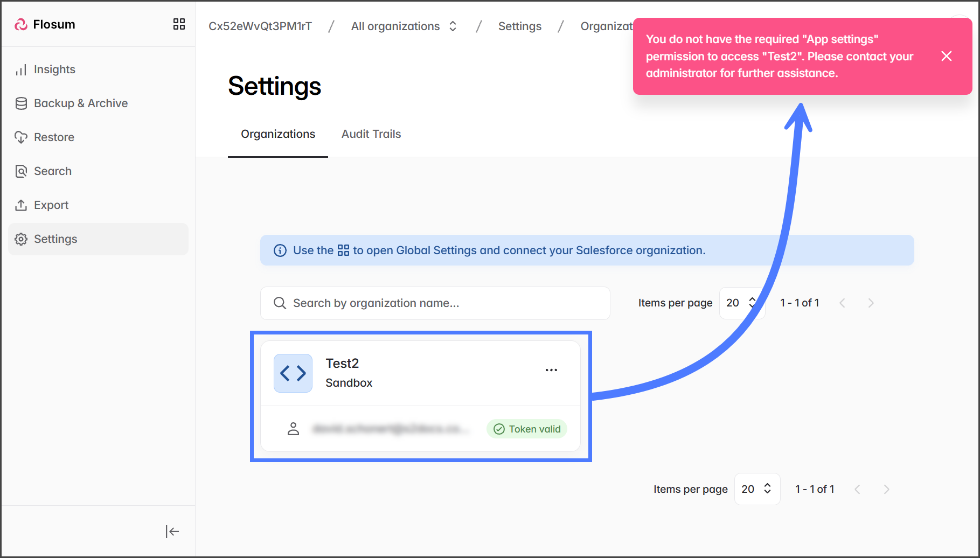The image size is (980, 558).
Task: Open the top Items per page dropdown
Action: [x=741, y=303]
